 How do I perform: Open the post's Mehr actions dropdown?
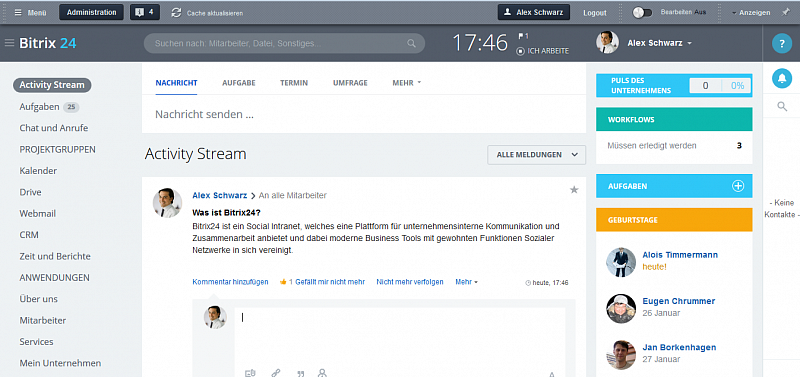tap(466, 282)
